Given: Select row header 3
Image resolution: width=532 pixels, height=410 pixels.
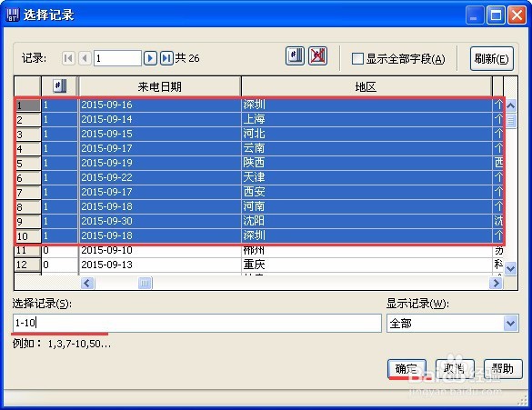Looking at the screenshot, I should [28, 135].
